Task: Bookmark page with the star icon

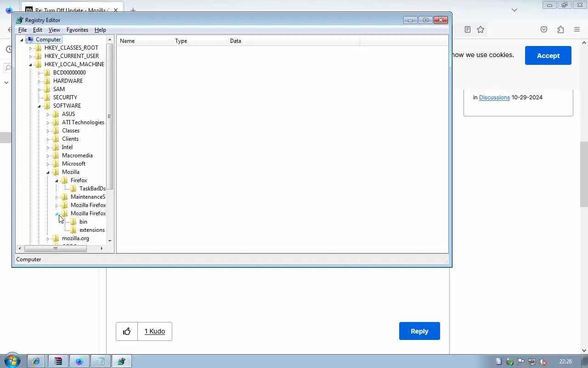Action: pos(481,29)
